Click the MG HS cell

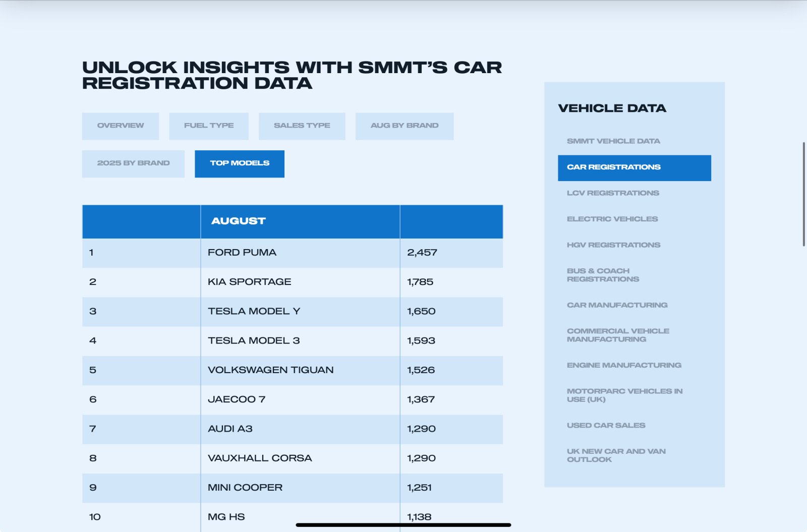click(x=300, y=517)
